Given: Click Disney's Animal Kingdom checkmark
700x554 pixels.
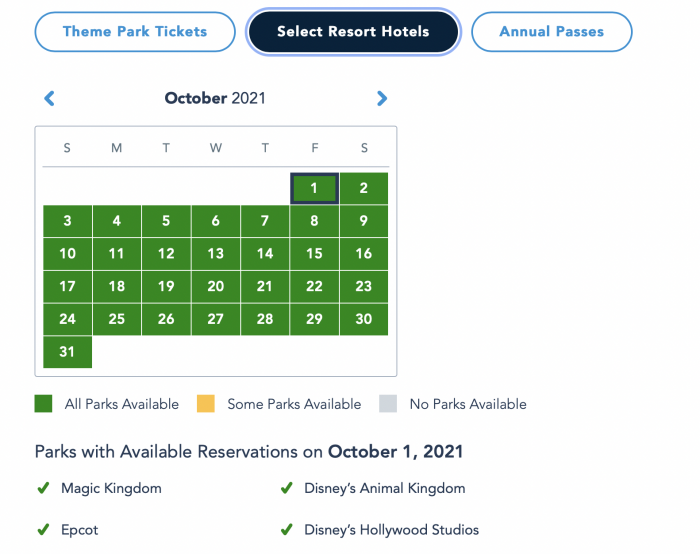Looking at the screenshot, I should click(286, 489).
